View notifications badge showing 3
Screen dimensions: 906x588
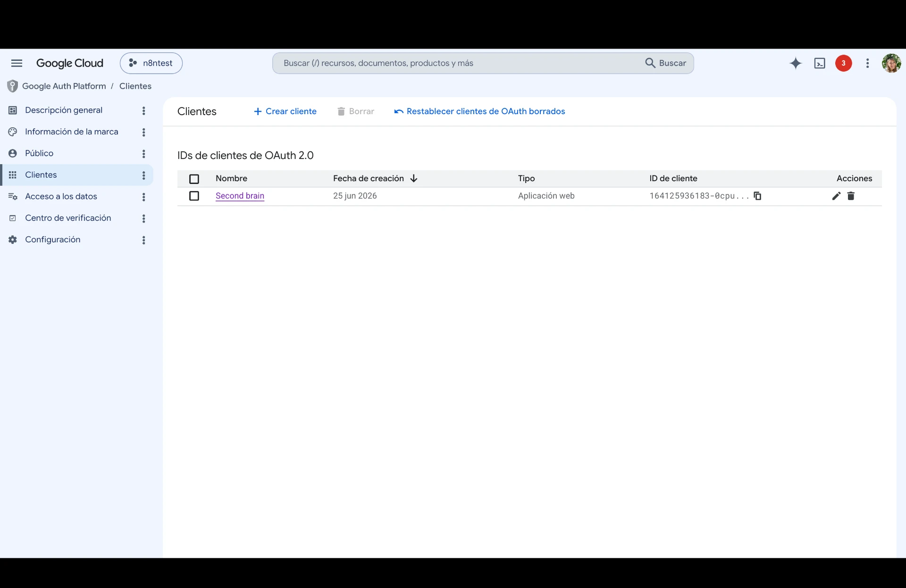click(x=844, y=63)
